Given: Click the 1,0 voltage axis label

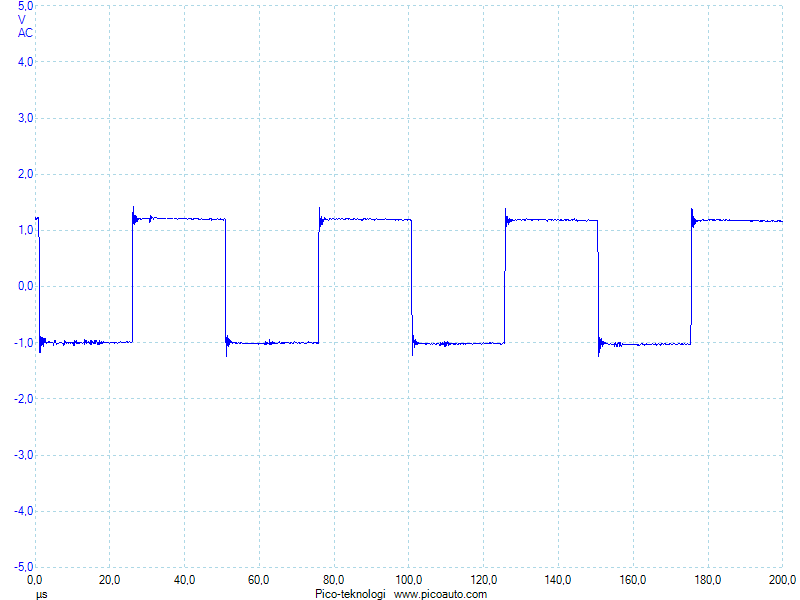Looking at the screenshot, I should (26, 231).
